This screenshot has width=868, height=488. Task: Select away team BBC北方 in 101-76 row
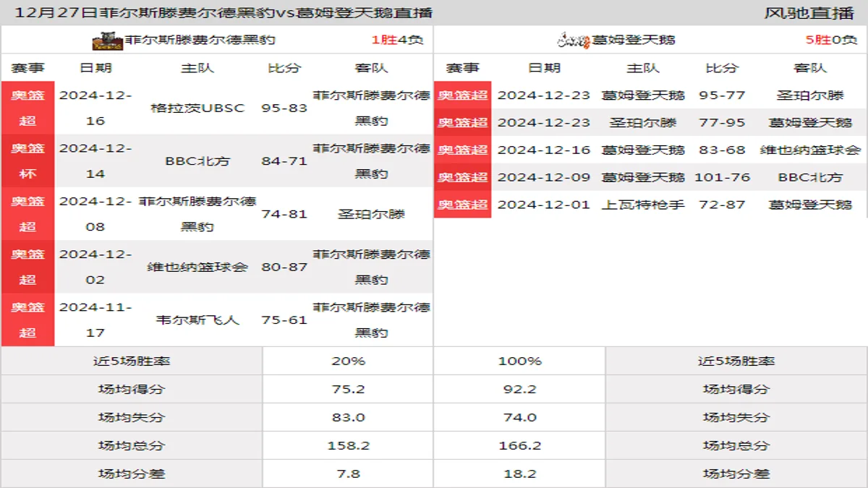[x=810, y=177]
